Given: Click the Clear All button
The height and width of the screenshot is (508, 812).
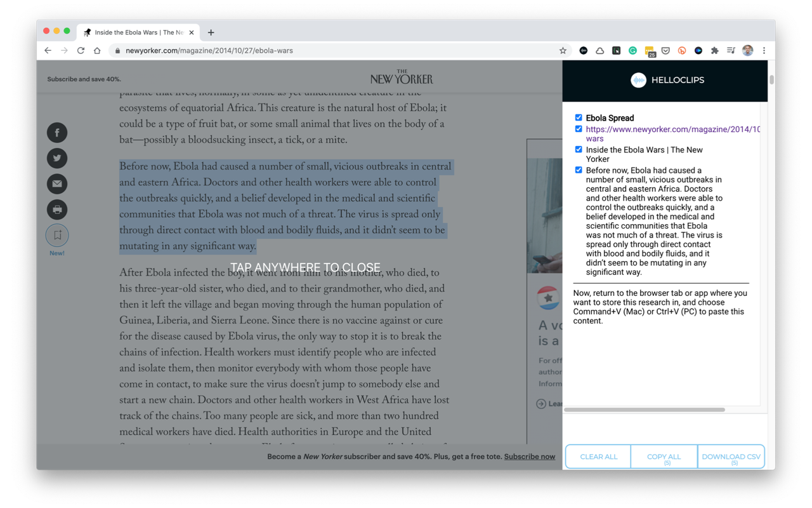Looking at the screenshot, I should point(598,457).
